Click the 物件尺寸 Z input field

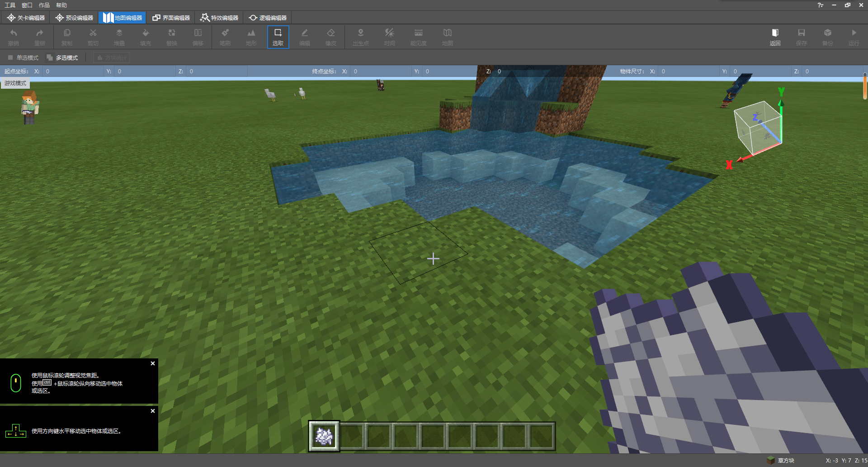point(833,71)
